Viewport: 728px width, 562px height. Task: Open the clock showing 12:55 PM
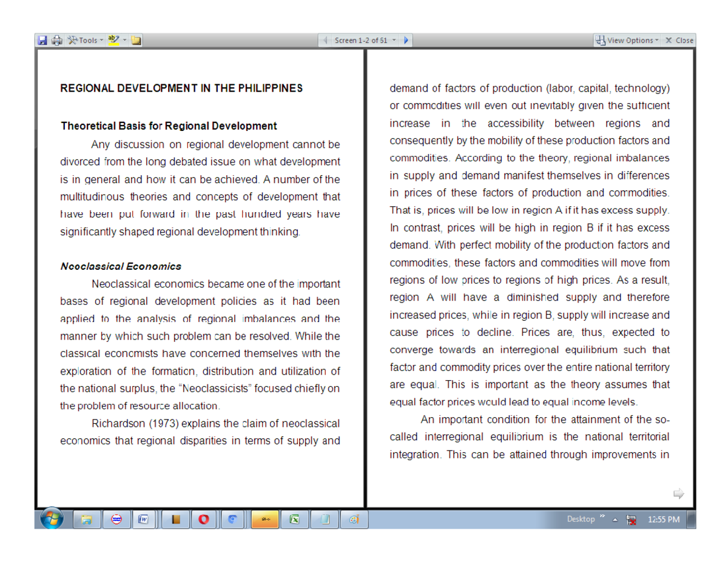663,520
